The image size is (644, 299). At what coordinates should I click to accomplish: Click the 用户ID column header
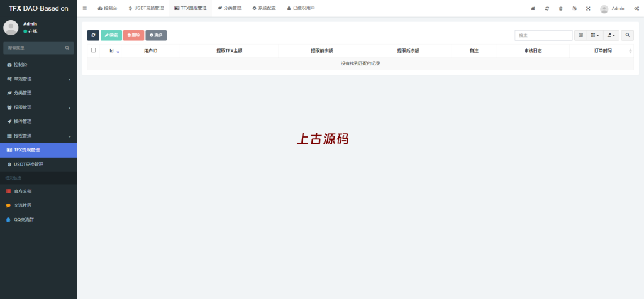point(151,51)
